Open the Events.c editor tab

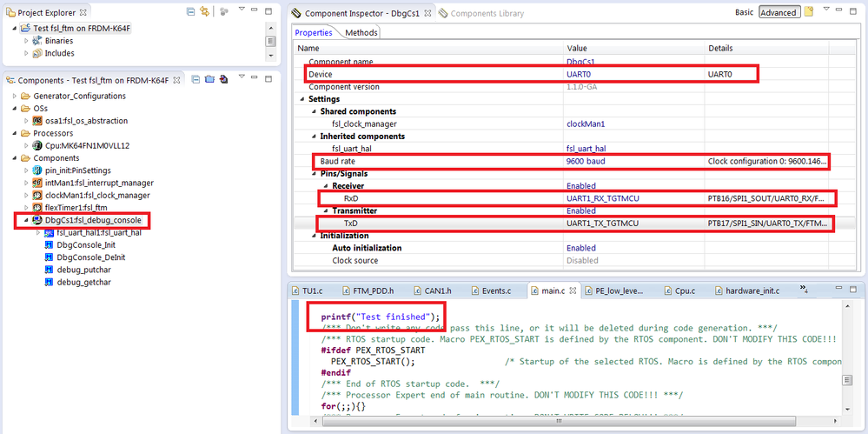point(491,290)
